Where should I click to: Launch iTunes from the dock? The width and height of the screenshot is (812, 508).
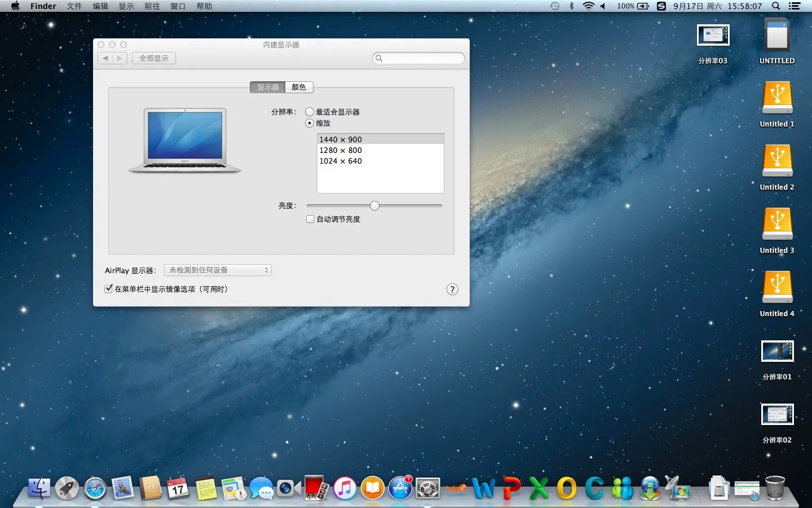[x=345, y=488]
